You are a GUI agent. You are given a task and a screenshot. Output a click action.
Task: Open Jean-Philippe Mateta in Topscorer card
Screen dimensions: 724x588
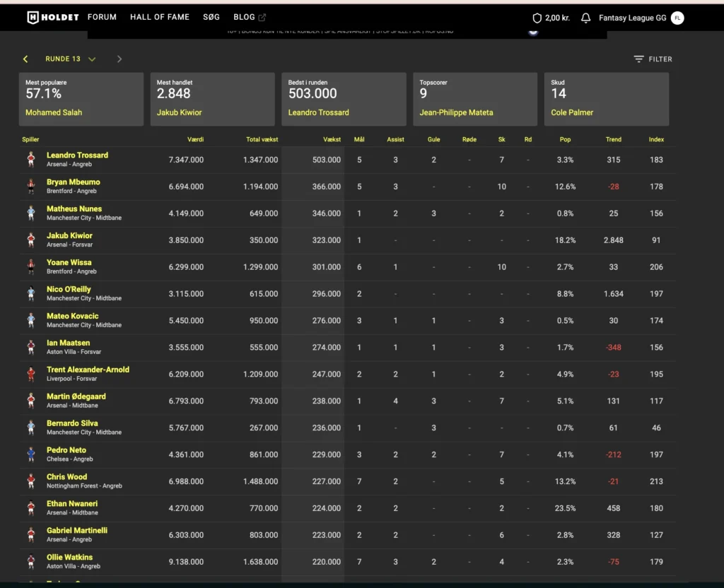(456, 112)
